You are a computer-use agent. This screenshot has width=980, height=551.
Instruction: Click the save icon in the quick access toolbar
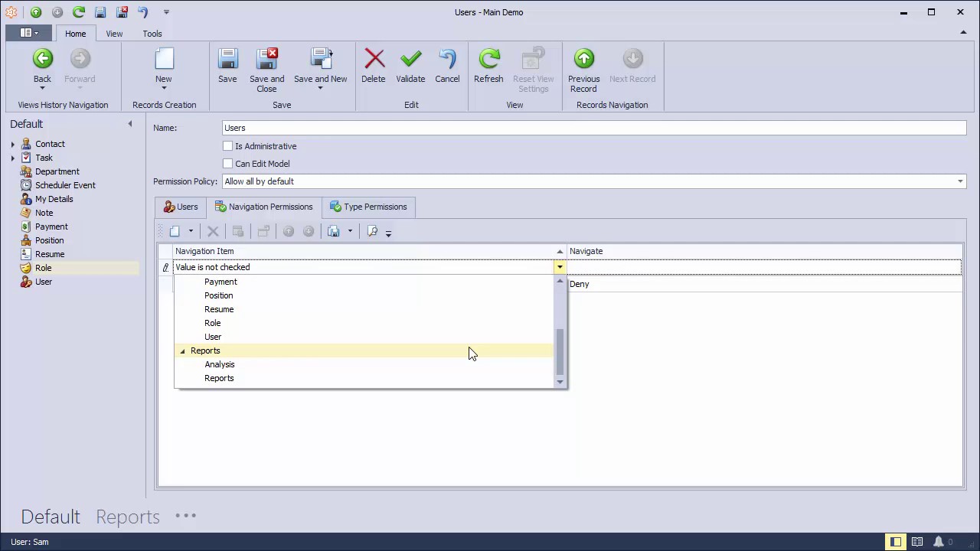(100, 12)
